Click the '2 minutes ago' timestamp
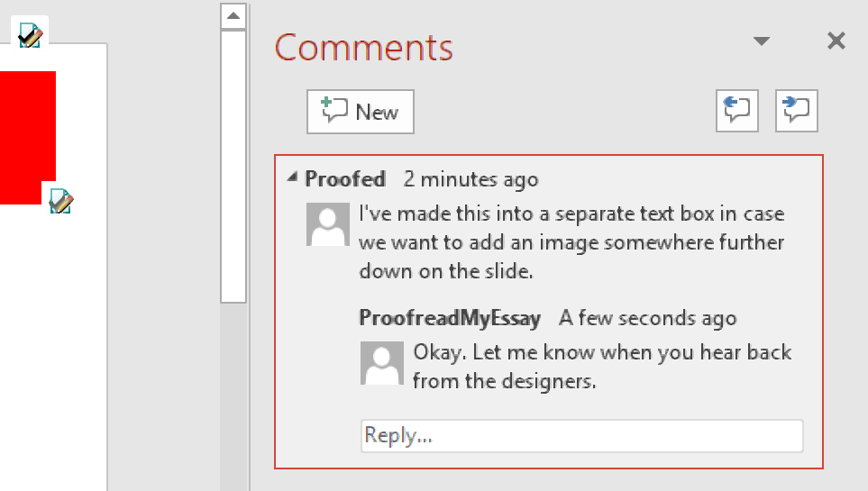The width and height of the screenshot is (868, 491). click(x=471, y=179)
